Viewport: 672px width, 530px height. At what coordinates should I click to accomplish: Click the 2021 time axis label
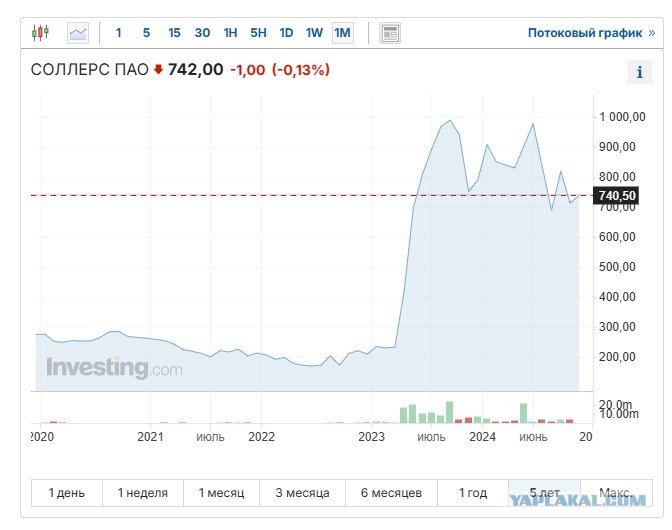150,437
